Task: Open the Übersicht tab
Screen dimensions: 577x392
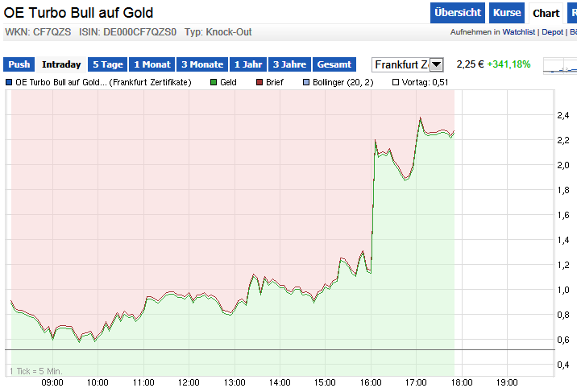Action: (457, 13)
